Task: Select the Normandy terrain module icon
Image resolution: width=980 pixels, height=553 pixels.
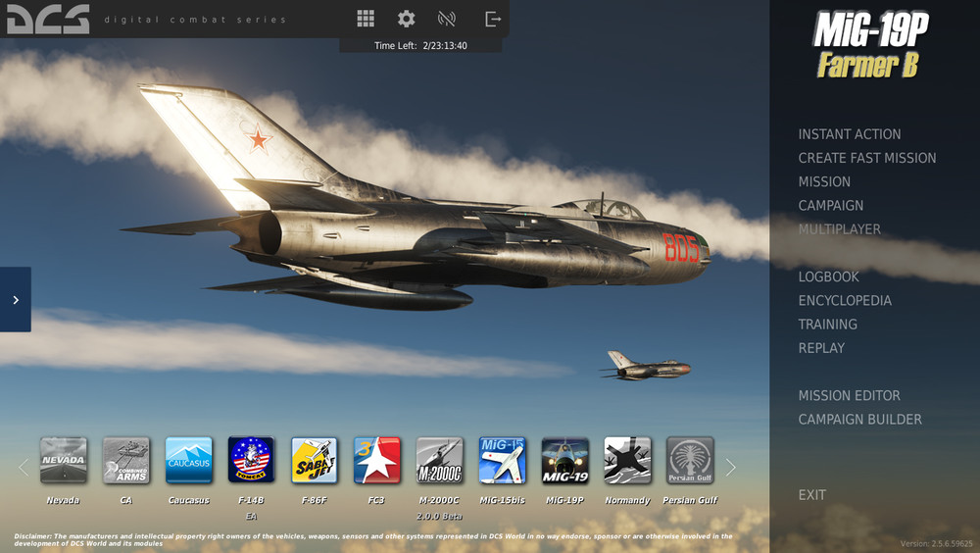Action: point(627,461)
